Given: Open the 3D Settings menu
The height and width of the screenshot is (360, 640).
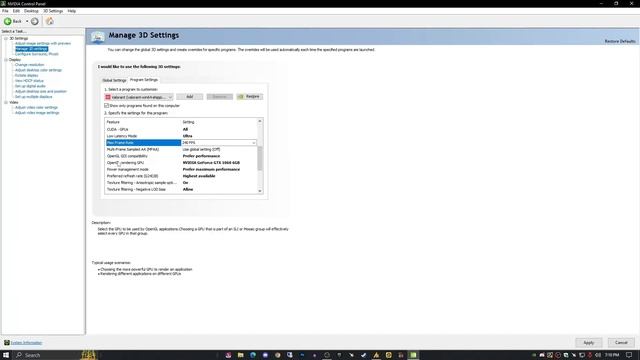Looking at the screenshot, I should point(53,11).
